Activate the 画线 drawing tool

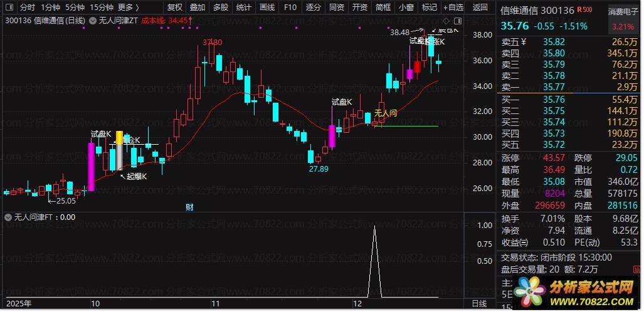pos(267,7)
